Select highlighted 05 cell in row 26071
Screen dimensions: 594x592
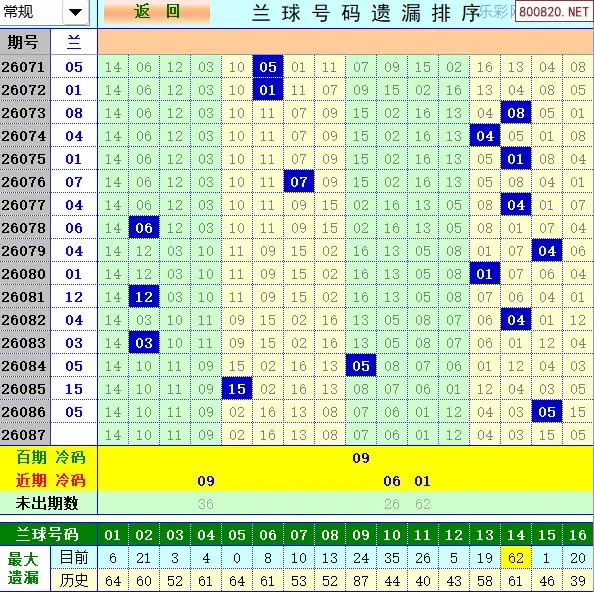coord(268,67)
